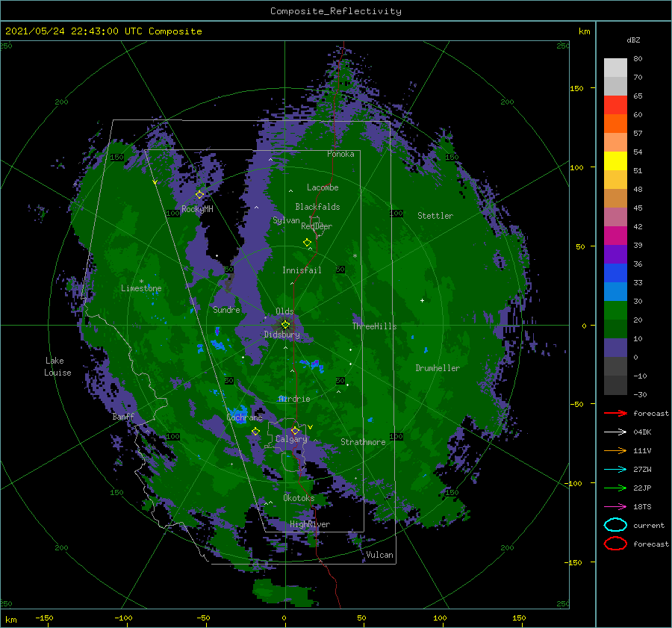Image resolution: width=672 pixels, height=628 pixels.
Task: Click the Blackfalds city label
Action: [x=317, y=207]
